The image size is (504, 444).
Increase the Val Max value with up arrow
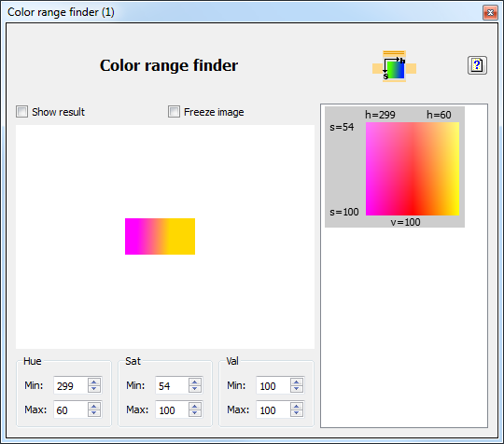(297, 406)
